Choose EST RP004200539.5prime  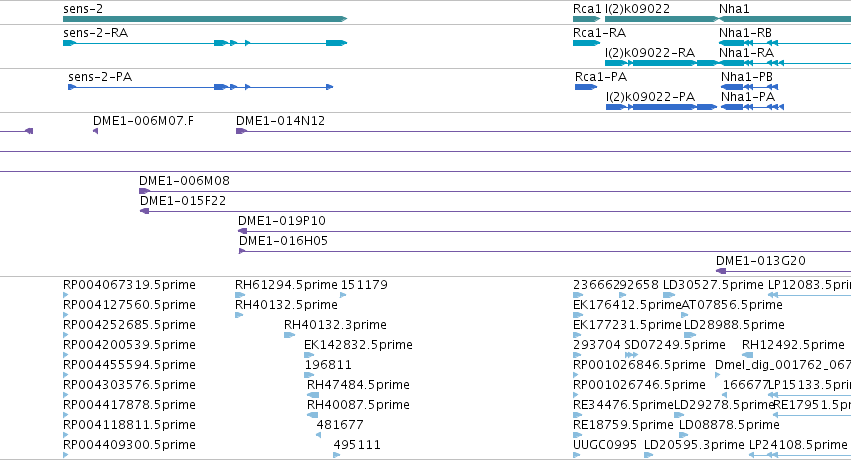click(129, 345)
